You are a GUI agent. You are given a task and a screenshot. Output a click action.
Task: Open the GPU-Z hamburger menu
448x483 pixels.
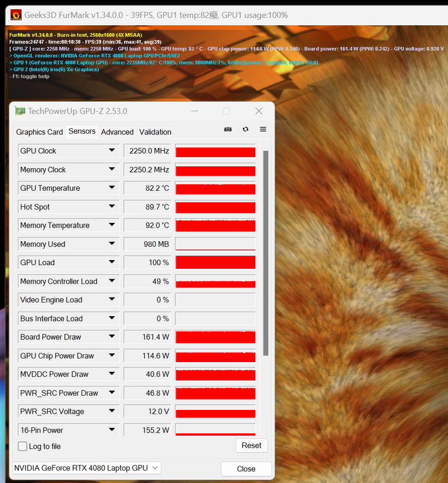coord(263,129)
